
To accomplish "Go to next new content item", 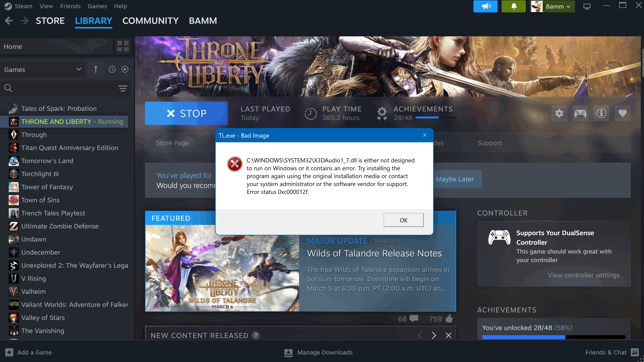I will [x=434, y=335].
